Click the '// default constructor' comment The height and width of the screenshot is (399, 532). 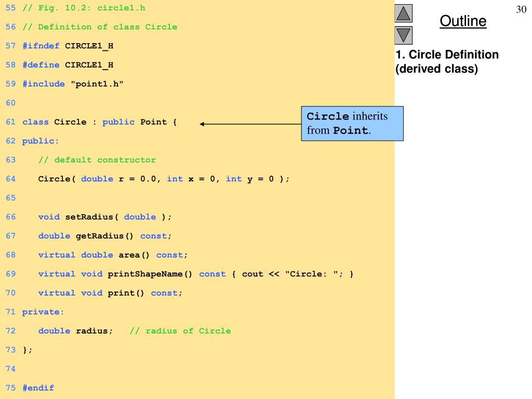[97, 160]
